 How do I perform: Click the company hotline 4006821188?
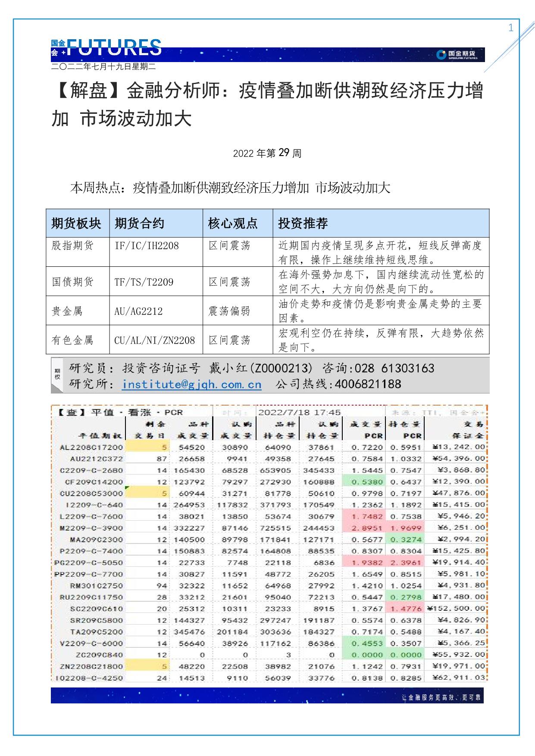pyautogui.click(x=368, y=384)
